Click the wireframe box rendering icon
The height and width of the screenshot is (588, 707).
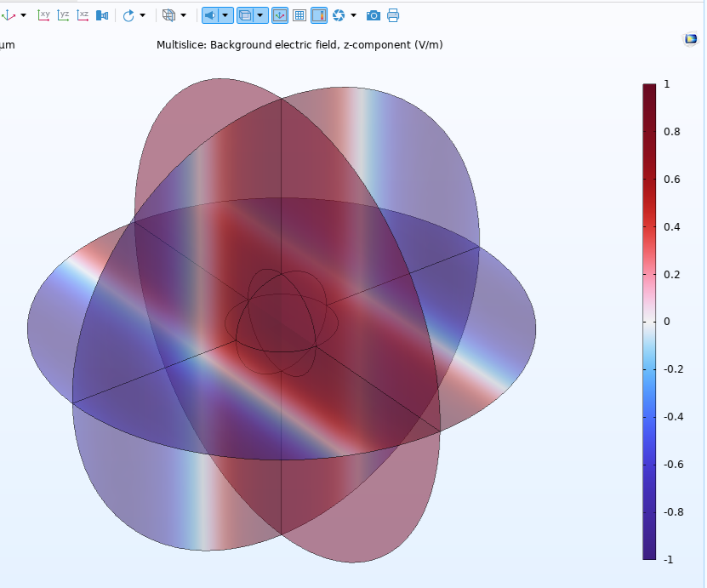[x=168, y=15]
